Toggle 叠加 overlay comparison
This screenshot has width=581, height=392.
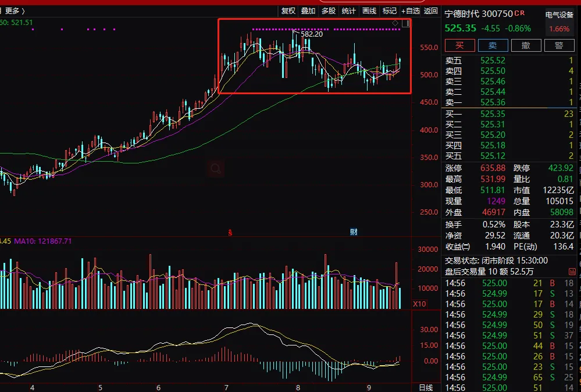(308, 10)
